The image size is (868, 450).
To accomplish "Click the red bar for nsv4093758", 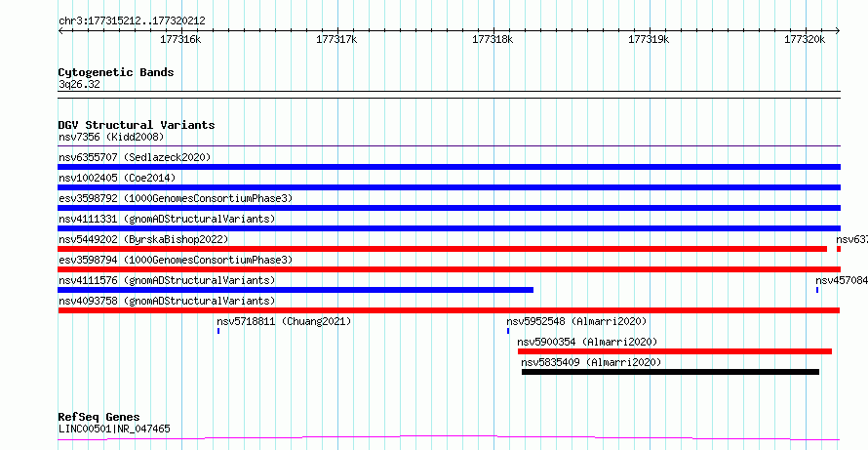I will click(449, 310).
